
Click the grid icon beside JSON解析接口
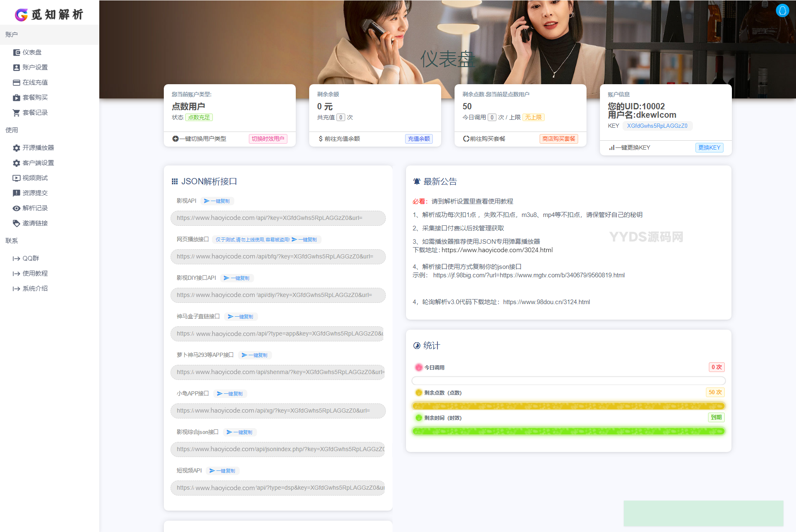point(175,181)
